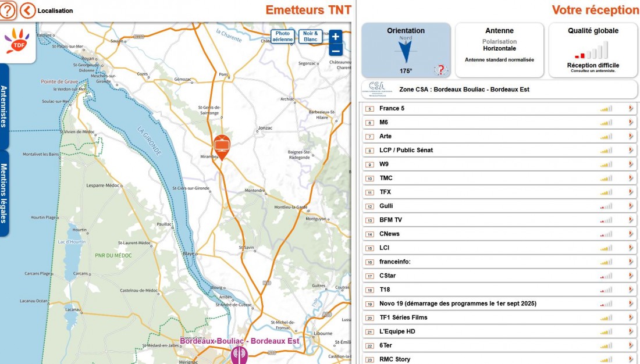The height and width of the screenshot is (364, 640).
Task: Select the Novo 19 channel text
Action: (457, 304)
